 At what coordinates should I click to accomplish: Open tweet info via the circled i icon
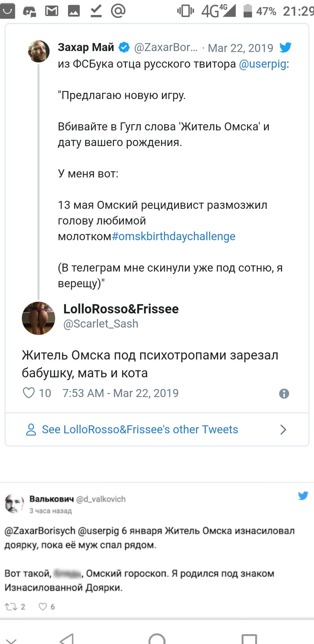284,393
